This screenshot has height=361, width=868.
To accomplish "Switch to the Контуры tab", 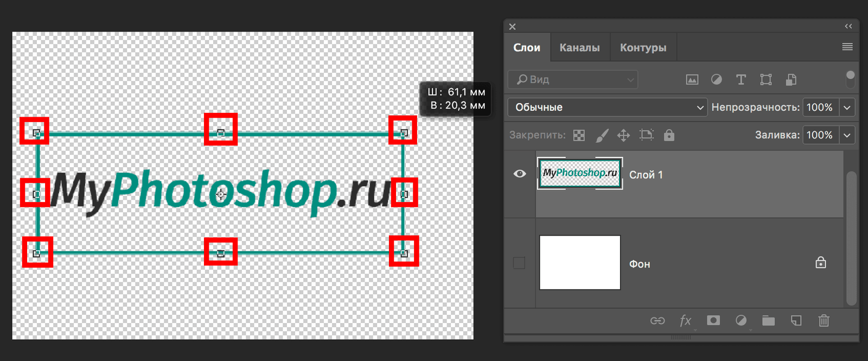I will point(643,48).
